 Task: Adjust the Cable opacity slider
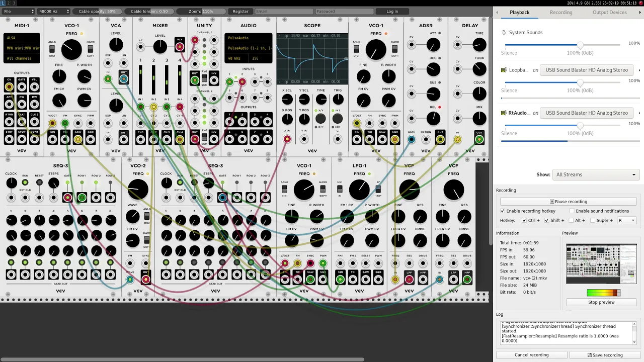[x=98, y=11]
